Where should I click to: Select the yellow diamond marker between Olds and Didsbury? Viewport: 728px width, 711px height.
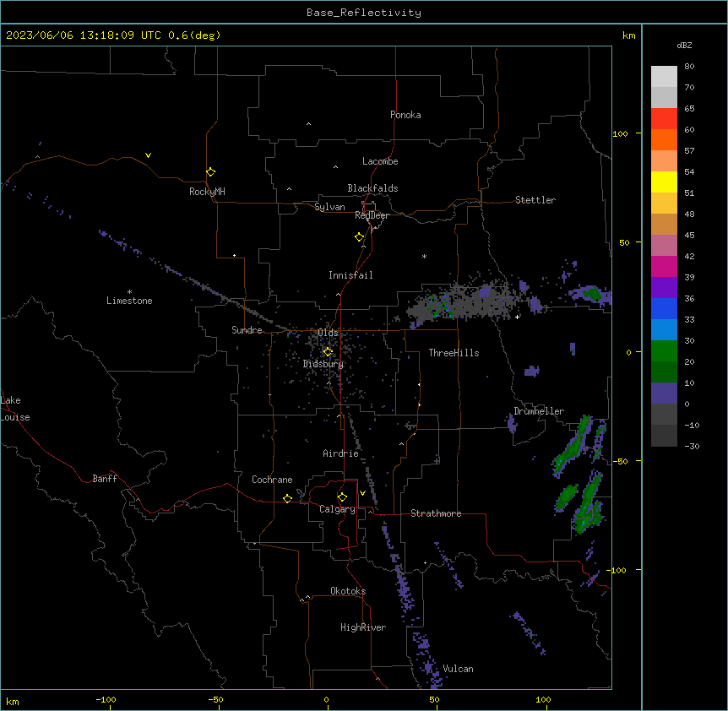click(x=328, y=351)
